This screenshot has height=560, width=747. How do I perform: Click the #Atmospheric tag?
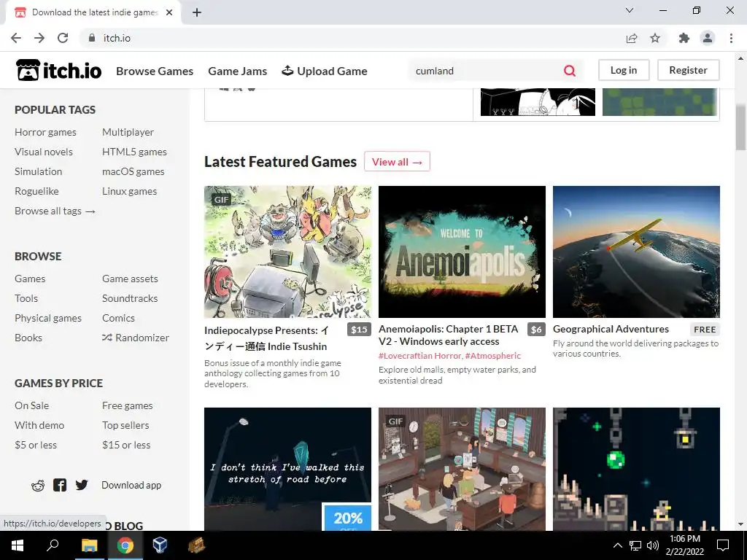pyautogui.click(x=493, y=356)
